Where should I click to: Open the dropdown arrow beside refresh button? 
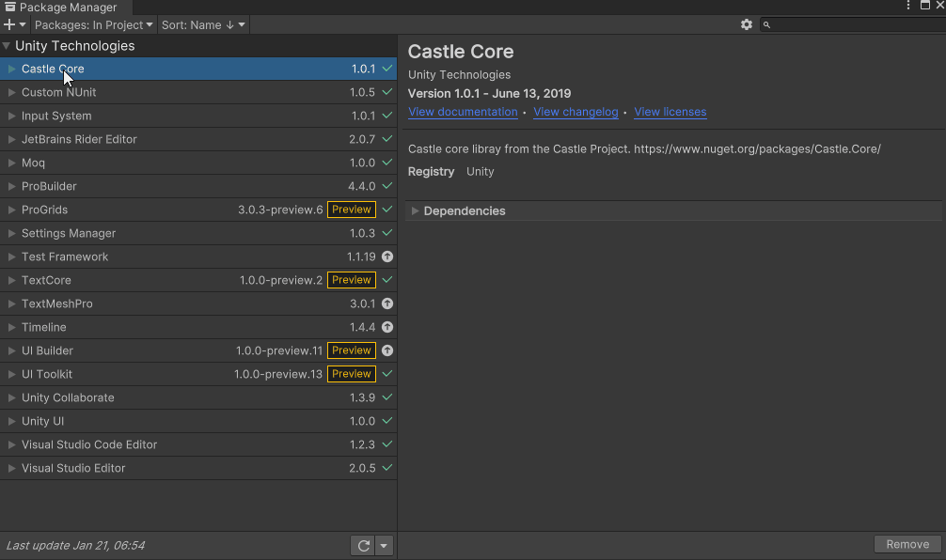tap(384, 545)
